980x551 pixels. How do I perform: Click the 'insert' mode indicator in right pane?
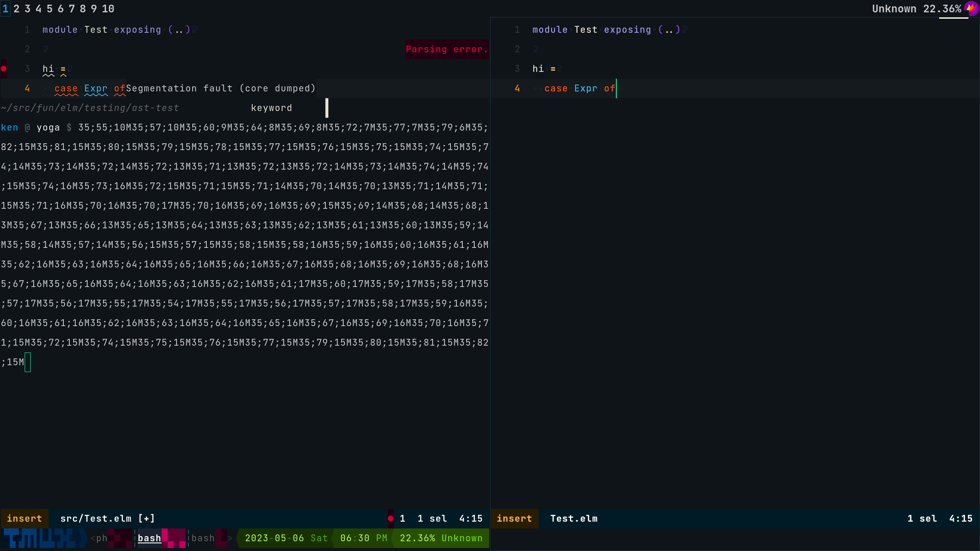[x=514, y=519]
